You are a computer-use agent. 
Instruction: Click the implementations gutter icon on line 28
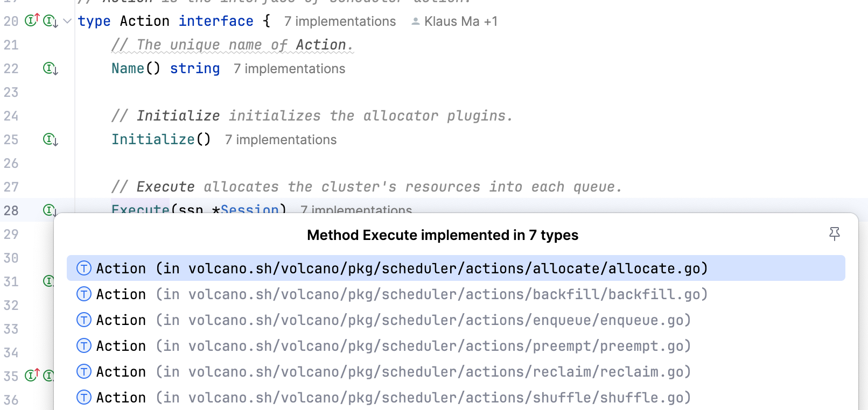click(50, 210)
